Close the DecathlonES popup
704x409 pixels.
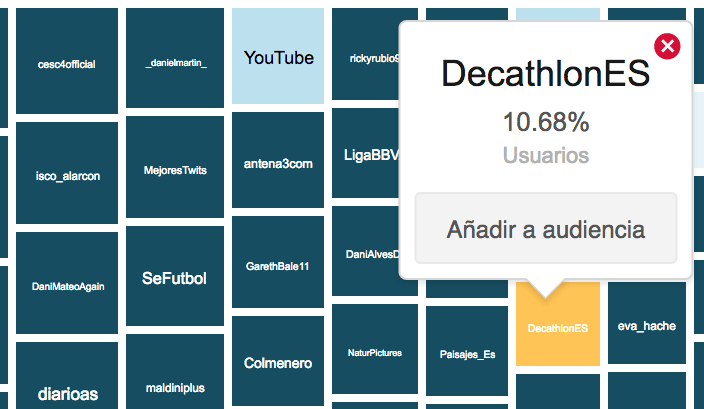tap(667, 46)
